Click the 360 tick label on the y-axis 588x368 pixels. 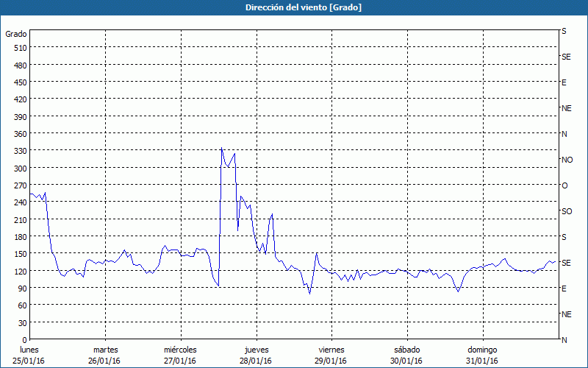(19, 134)
